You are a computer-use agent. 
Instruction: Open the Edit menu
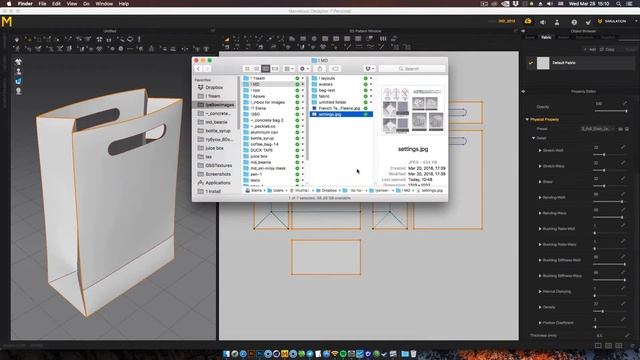[x=56, y=4]
